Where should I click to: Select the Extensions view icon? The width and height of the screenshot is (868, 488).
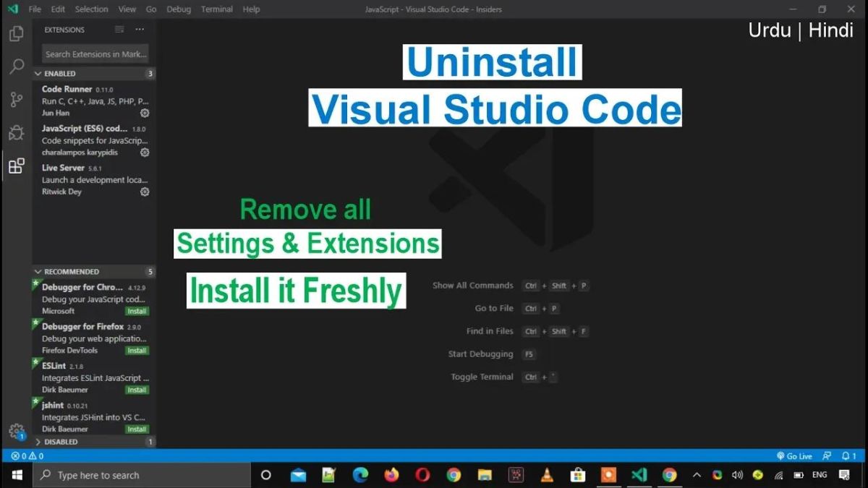(16, 166)
